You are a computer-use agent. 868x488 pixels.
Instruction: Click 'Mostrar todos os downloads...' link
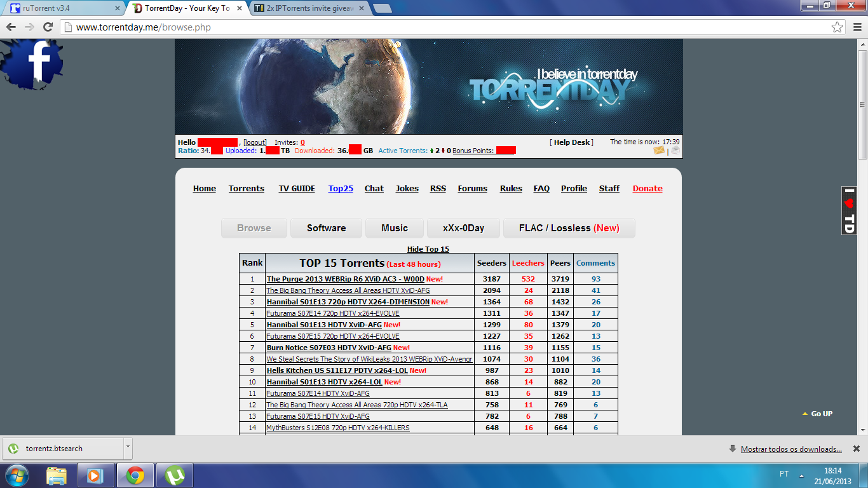[x=791, y=449]
